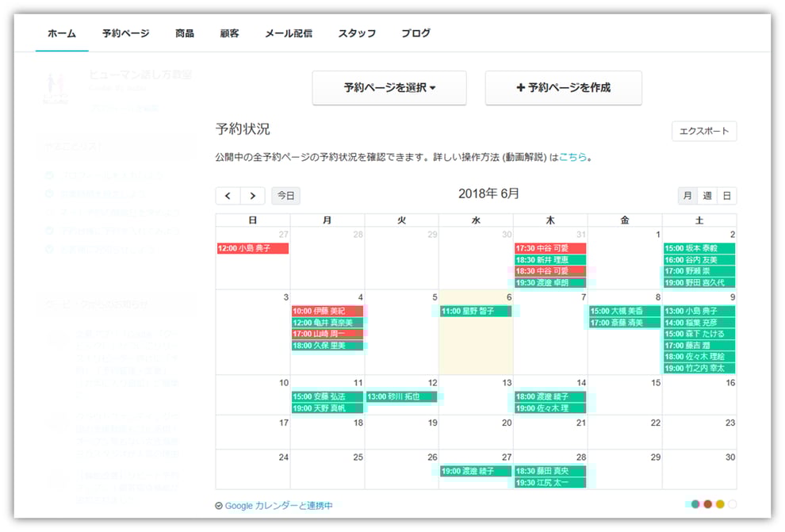Select the yellow dot below the calendar
Screen dimensions: 785x532
pos(720,504)
